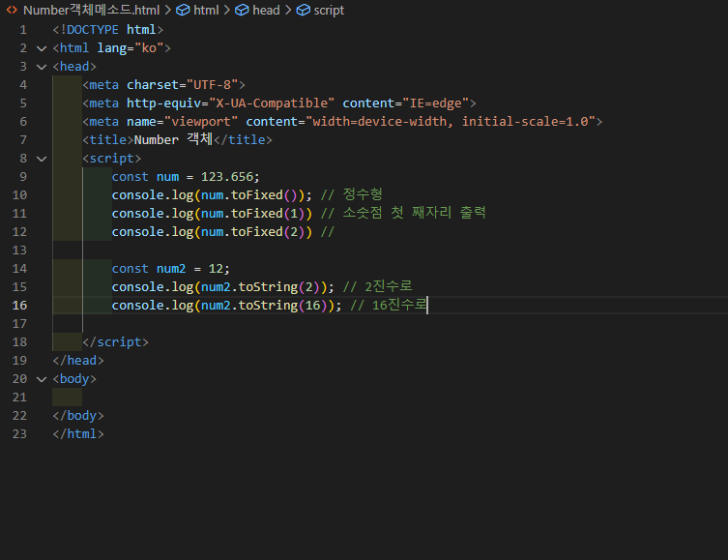Viewport: 728px width, 560px height.
Task: Select the head breadcrumb segment
Action: (x=266, y=10)
